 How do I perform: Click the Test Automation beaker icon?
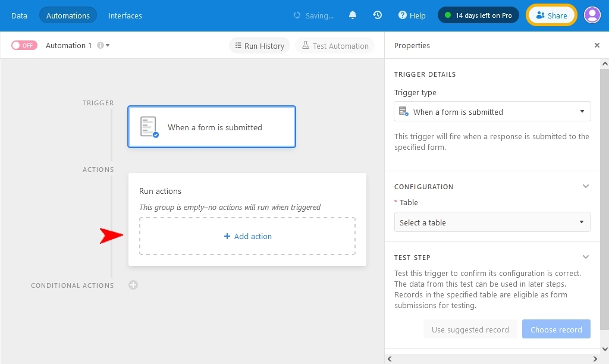point(306,45)
